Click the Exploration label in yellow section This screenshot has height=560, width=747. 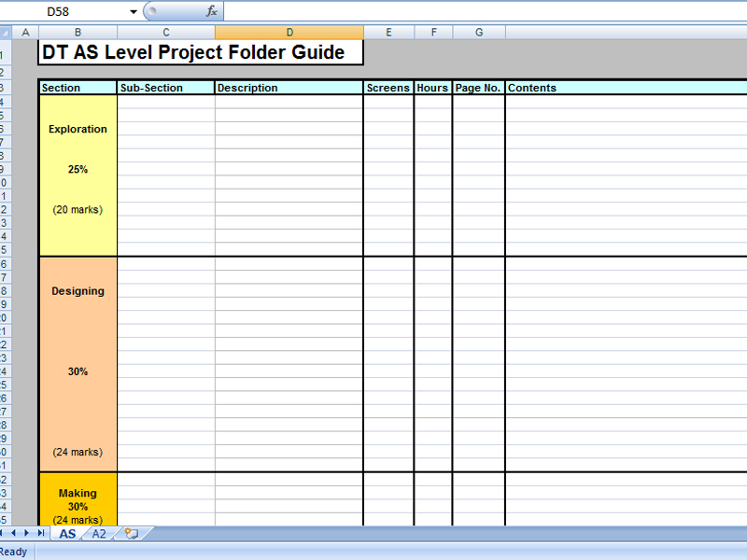coord(78,129)
